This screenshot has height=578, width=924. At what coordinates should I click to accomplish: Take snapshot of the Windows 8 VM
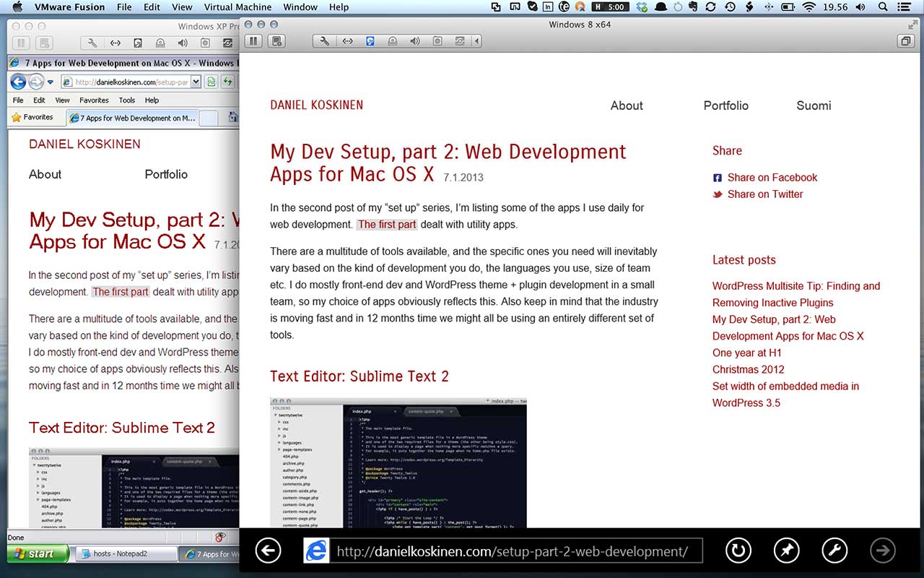point(275,41)
